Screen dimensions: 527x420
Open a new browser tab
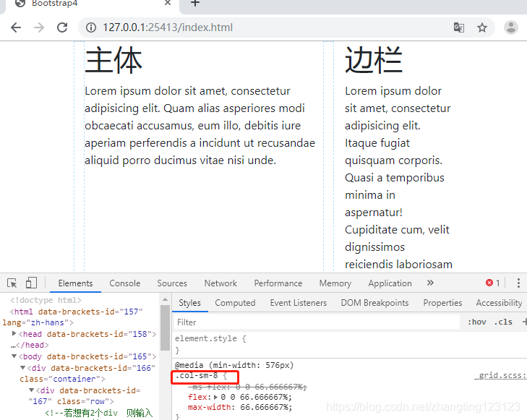coord(195,4)
